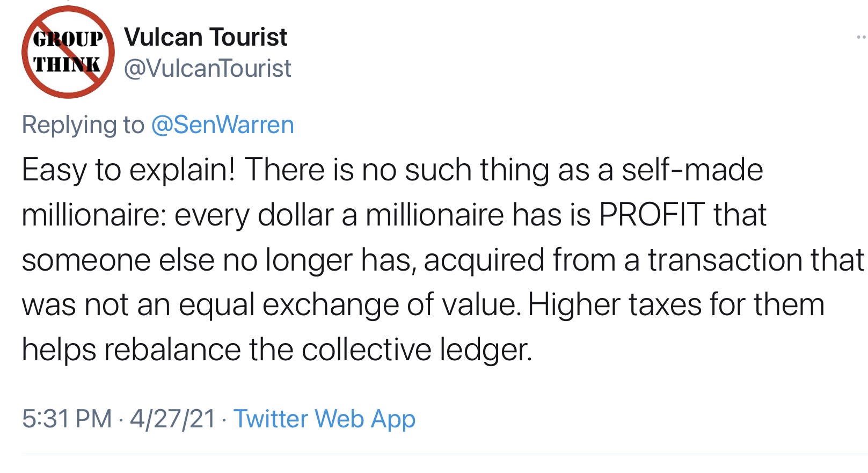Follow the @SenWarren mention link
The width and height of the screenshot is (868, 473).
[222, 125]
